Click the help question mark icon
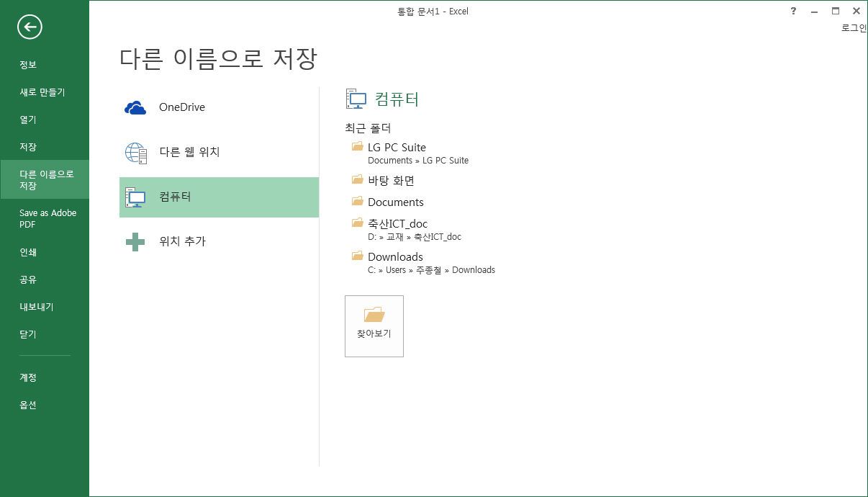 (793, 11)
